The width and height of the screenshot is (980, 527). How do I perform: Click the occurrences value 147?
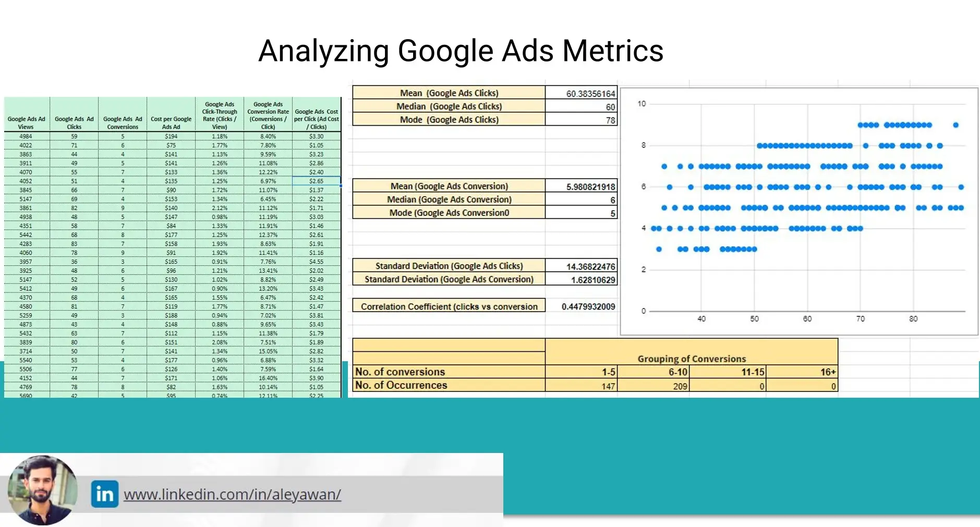pyautogui.click(x=582, y=386)
